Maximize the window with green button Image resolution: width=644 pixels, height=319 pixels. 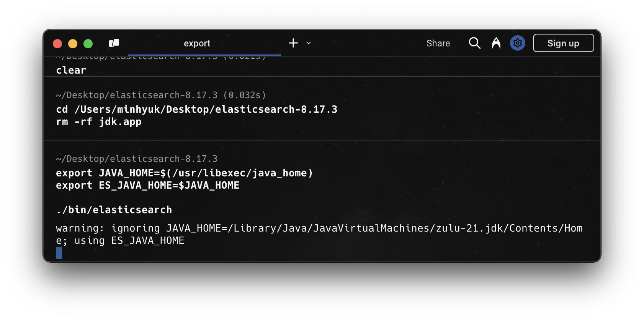[x=88, y=44]
